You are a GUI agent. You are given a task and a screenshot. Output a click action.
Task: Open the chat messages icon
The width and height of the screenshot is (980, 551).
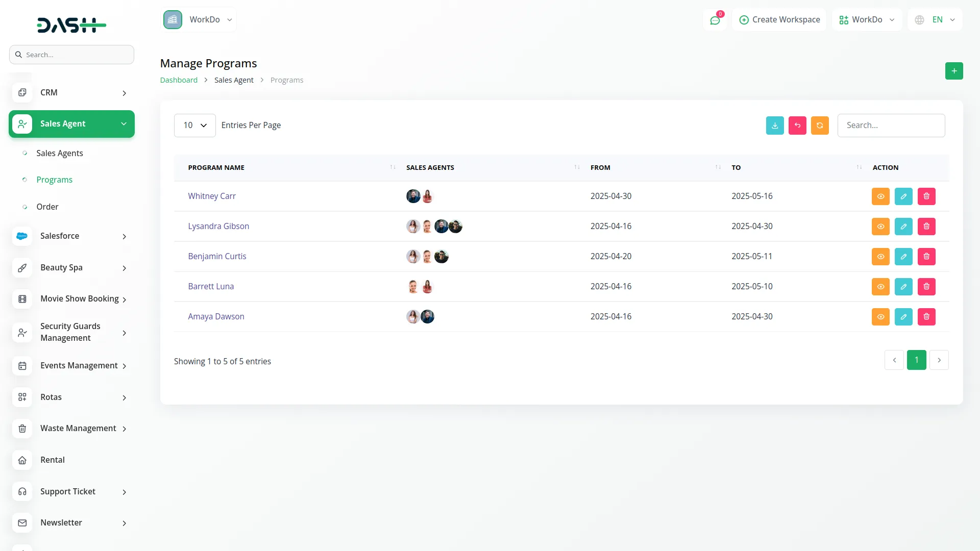click(715, 20)
